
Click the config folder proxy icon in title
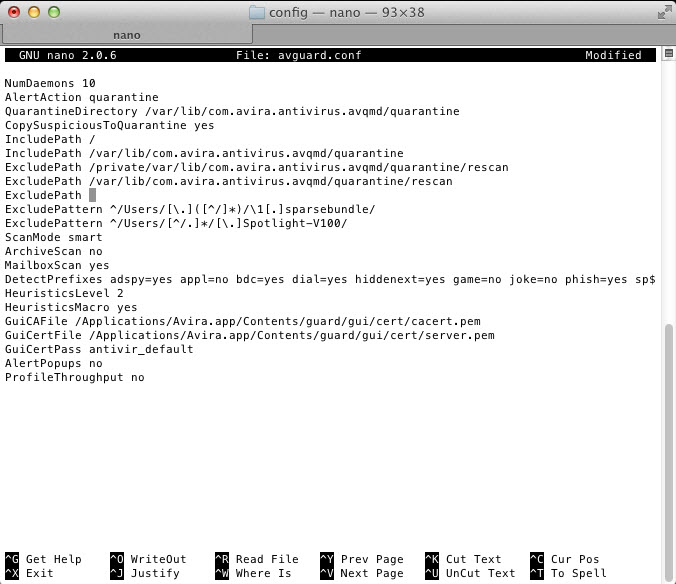point(257,12)
